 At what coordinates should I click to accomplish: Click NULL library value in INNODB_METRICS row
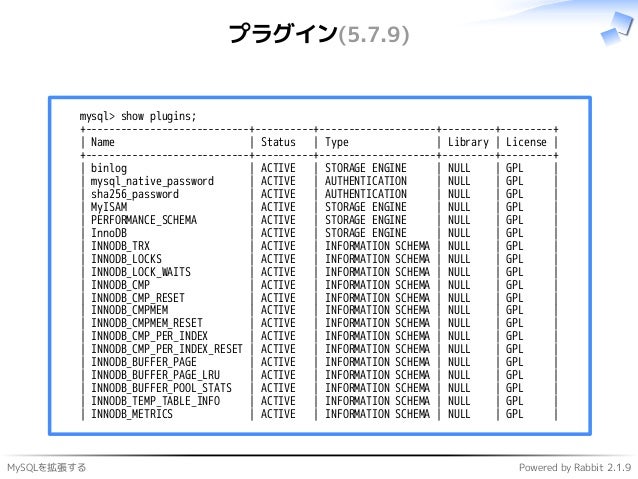pyautogui.click(x=459, y=414)
